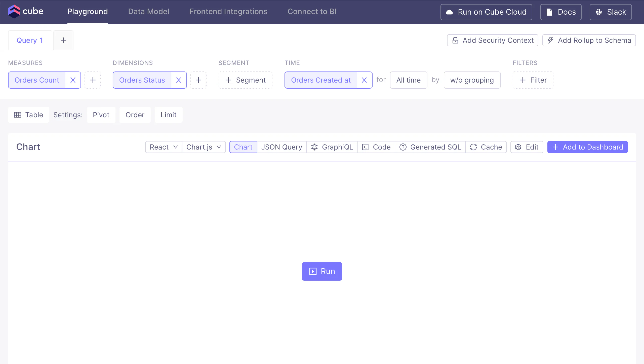Click Add to Dashboard button

587,147
